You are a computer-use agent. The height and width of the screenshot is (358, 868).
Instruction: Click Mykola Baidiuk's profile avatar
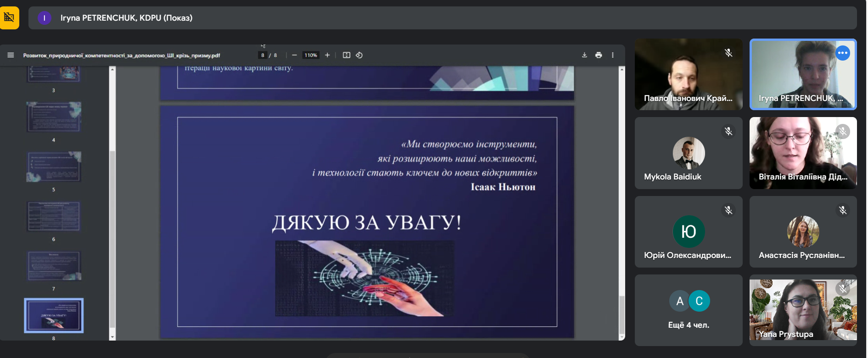click(689, 153)
